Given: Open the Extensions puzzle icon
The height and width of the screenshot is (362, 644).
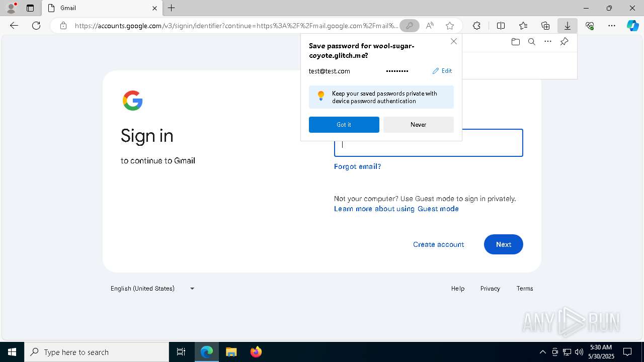Looking at the screenshot, I should pos(476,26).
